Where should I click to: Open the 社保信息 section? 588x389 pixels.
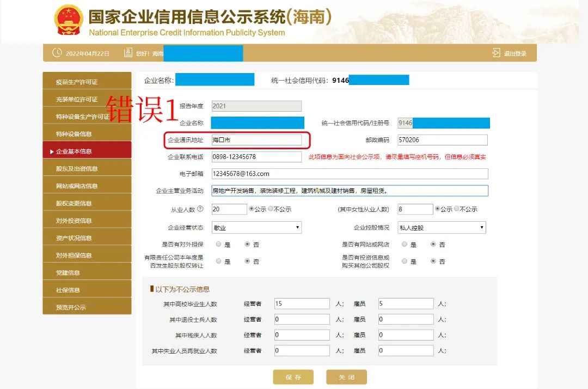pos(87,289)
